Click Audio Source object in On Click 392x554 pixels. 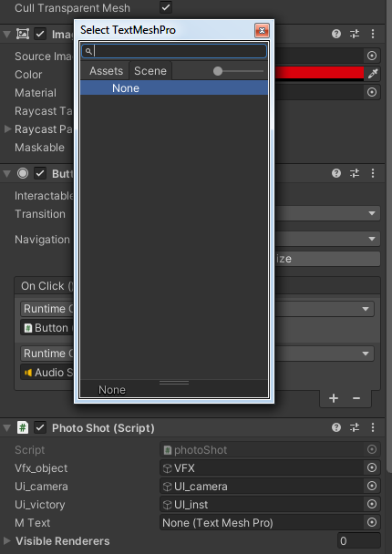[x=47, y=373]
